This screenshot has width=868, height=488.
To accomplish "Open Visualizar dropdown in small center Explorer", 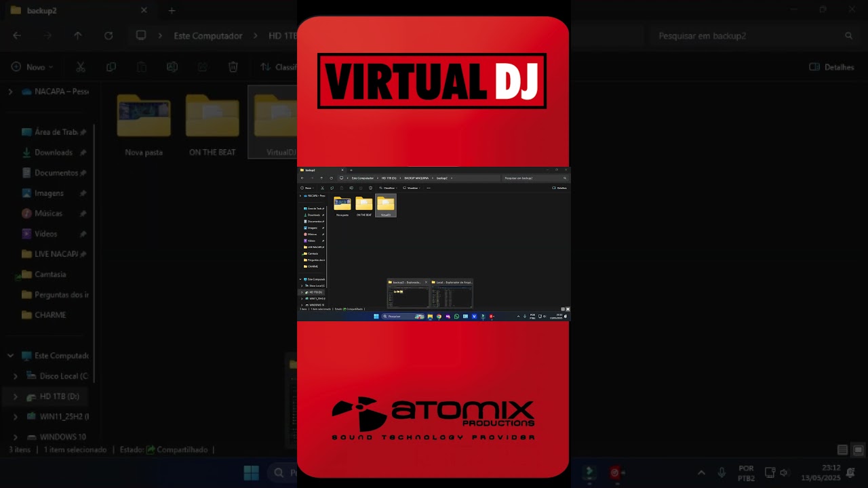I will (x=411, y=188).
